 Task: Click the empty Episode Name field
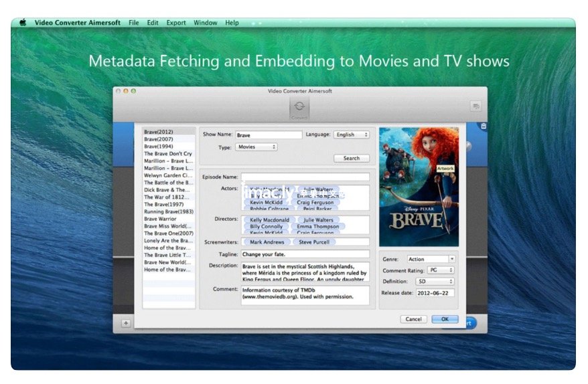click(305, 177)
